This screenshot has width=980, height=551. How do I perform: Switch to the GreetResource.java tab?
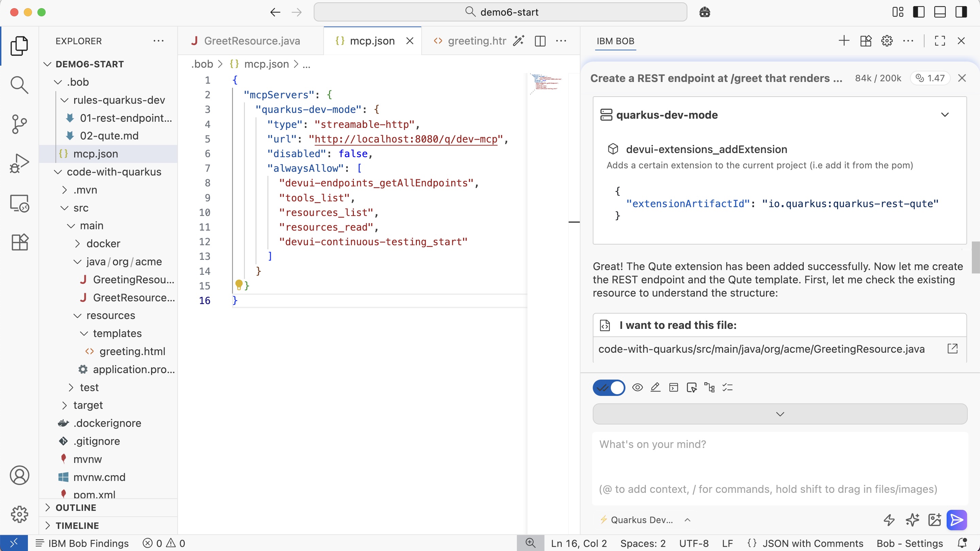(251, 41)
